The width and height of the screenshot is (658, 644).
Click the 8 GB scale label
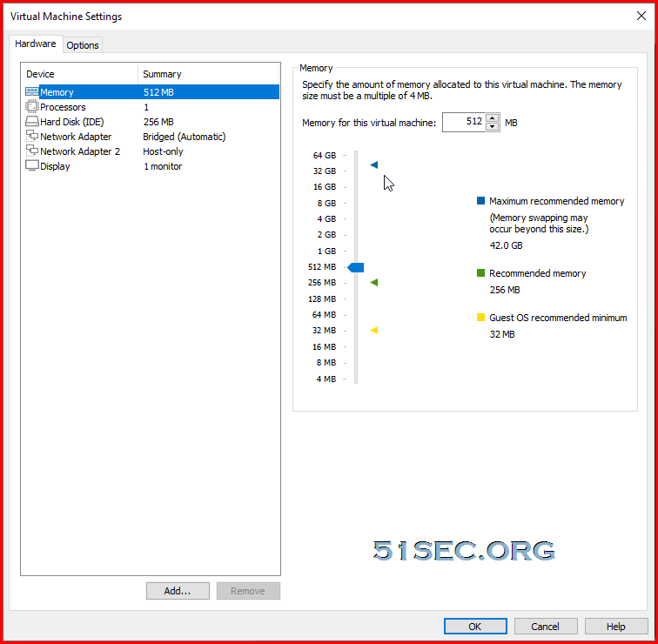point(327,203)
